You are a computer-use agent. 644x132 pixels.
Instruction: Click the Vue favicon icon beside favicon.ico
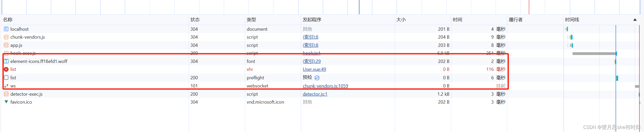(6, 102)
